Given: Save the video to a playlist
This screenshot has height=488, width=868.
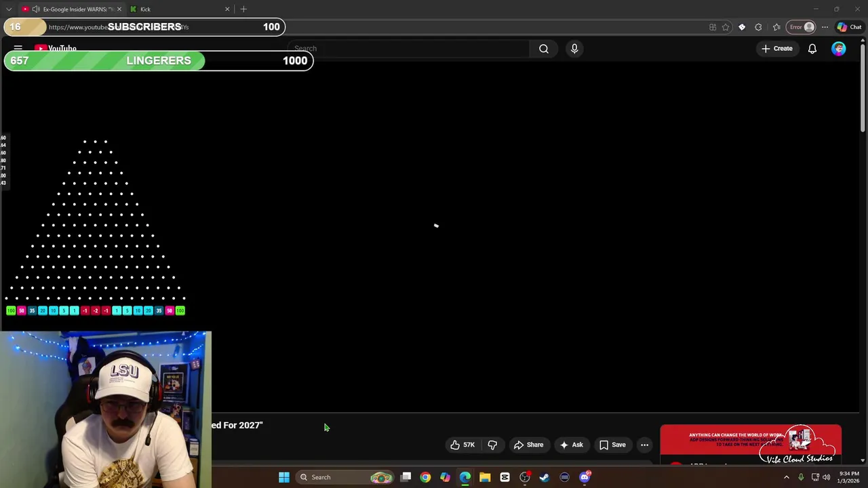Looking at the screenshot, I should click(612, 445).
